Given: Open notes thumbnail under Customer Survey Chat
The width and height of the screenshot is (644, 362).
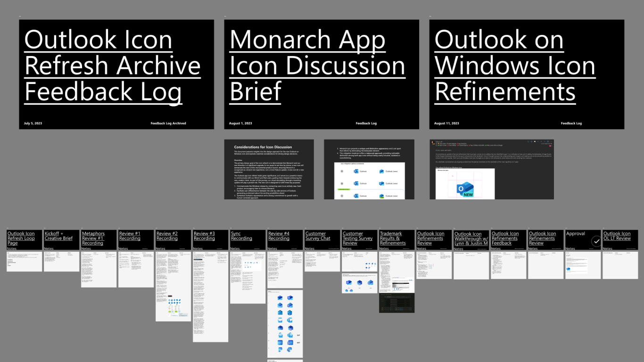Looking at the screenshot, I should point(322,262).
